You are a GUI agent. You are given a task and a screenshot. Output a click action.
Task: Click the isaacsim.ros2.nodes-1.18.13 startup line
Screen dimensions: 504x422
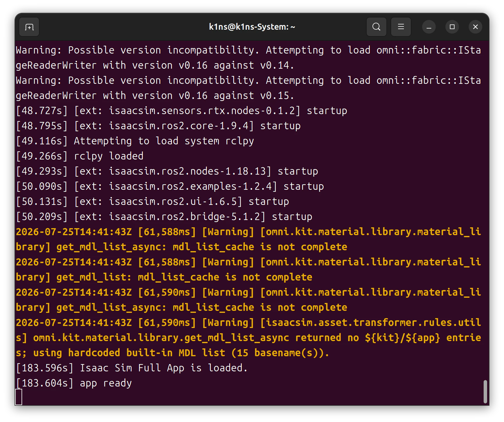167,171
